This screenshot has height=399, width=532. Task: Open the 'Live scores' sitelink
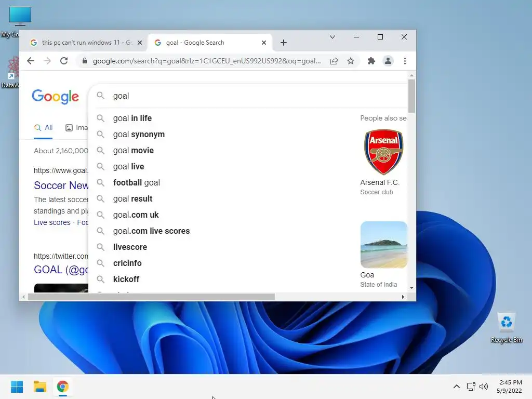[52, 222]
